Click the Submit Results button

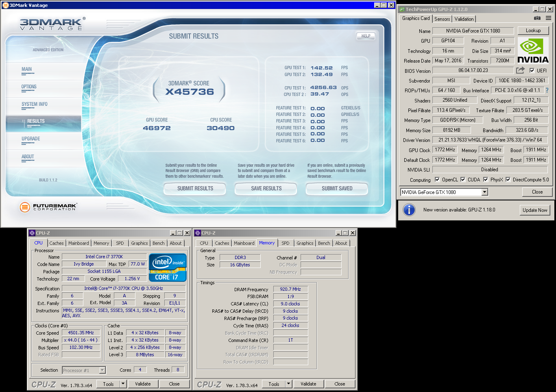(x=195, y=188)
